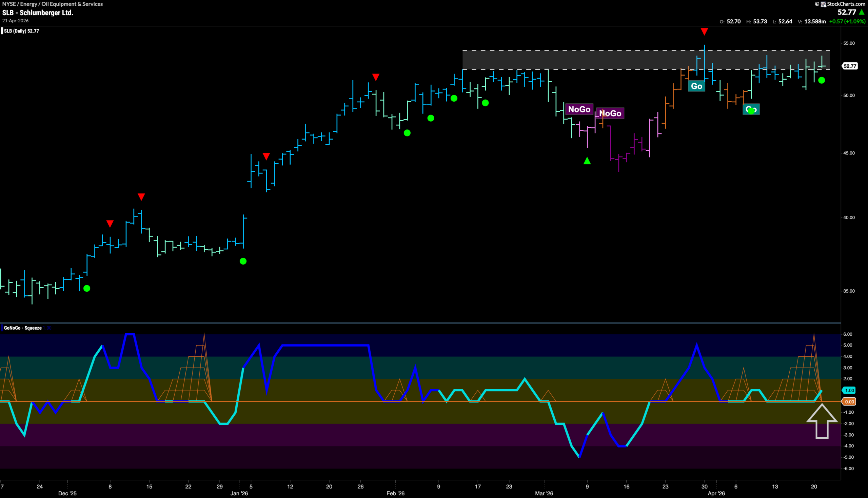The image size is (868, 498).
Task: Click the green circle below the January 2 bar
Action: [243, 261]
